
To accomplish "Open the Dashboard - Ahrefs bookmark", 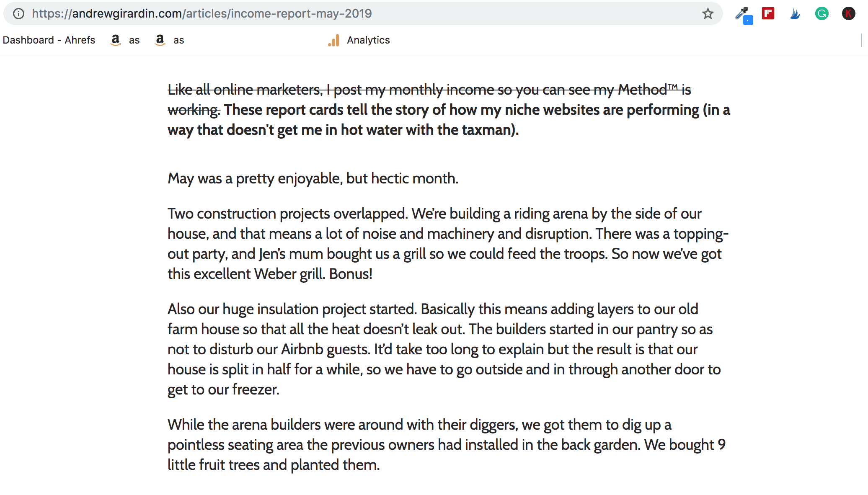I will 49,40.
